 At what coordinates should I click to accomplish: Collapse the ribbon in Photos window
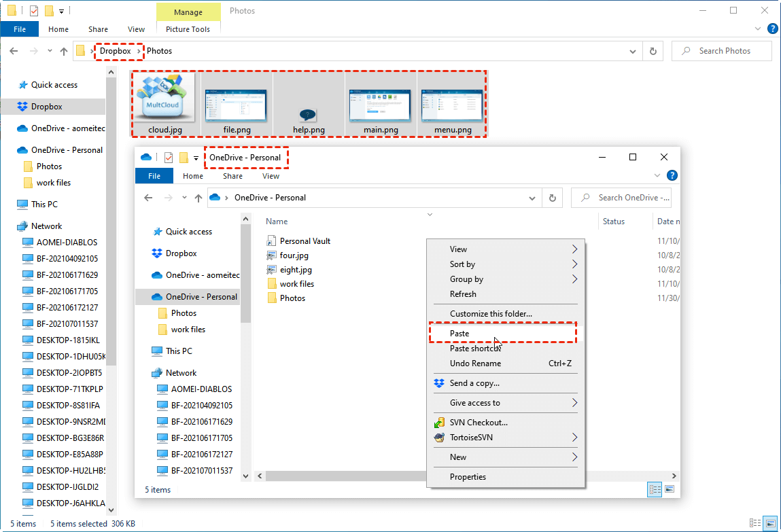coord(759,29)
